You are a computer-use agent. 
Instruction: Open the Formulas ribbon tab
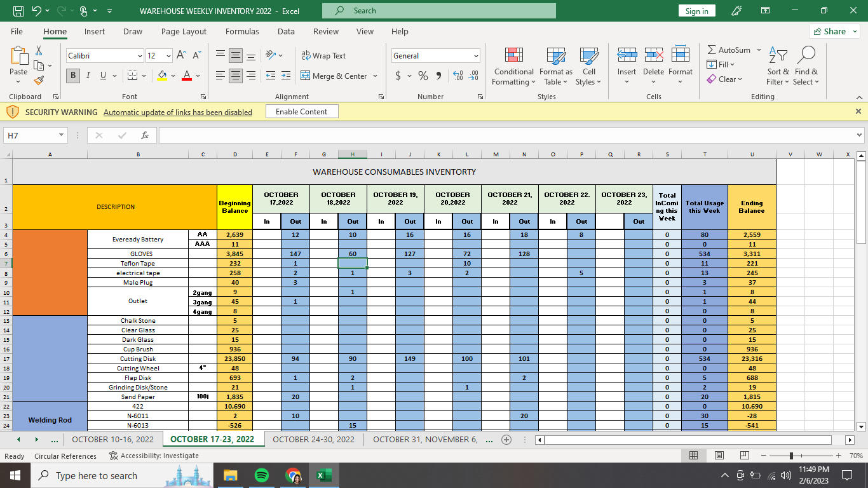pos(242,31)
